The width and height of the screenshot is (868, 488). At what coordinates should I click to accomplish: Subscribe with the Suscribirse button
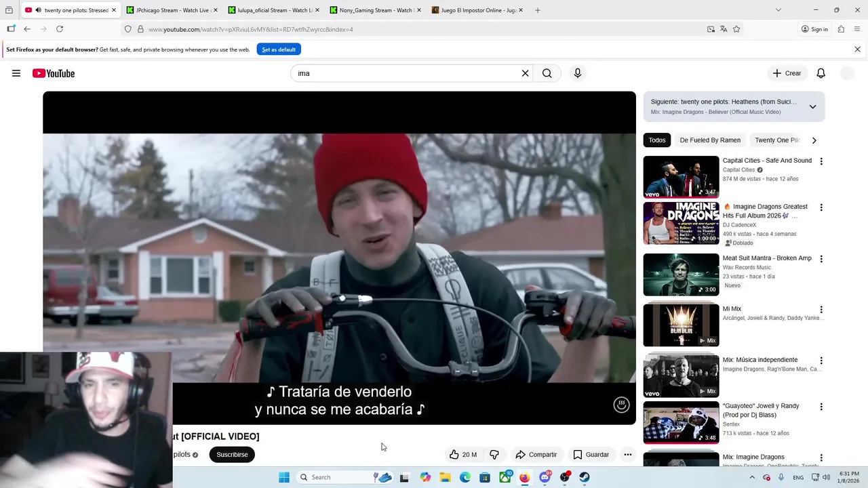(232, 455)
